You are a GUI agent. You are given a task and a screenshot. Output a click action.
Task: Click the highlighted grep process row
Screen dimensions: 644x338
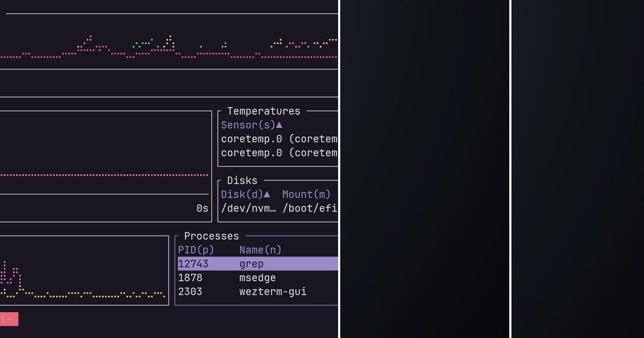click(252, 263)
